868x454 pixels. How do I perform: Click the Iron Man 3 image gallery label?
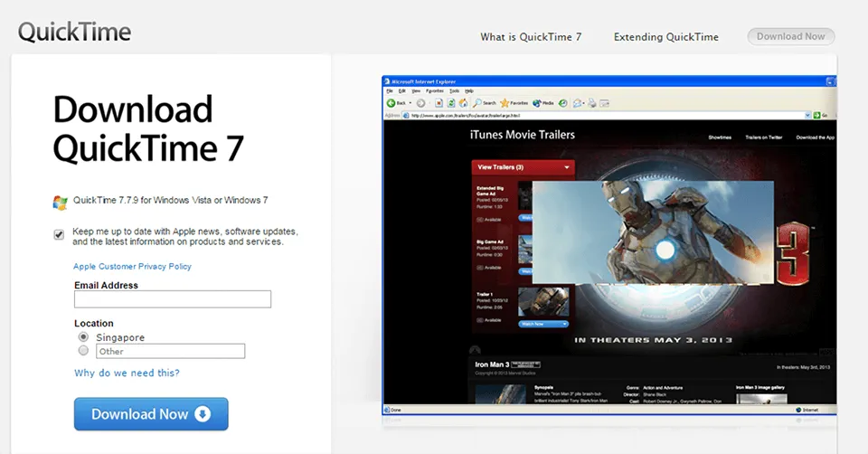pos(760,388)
